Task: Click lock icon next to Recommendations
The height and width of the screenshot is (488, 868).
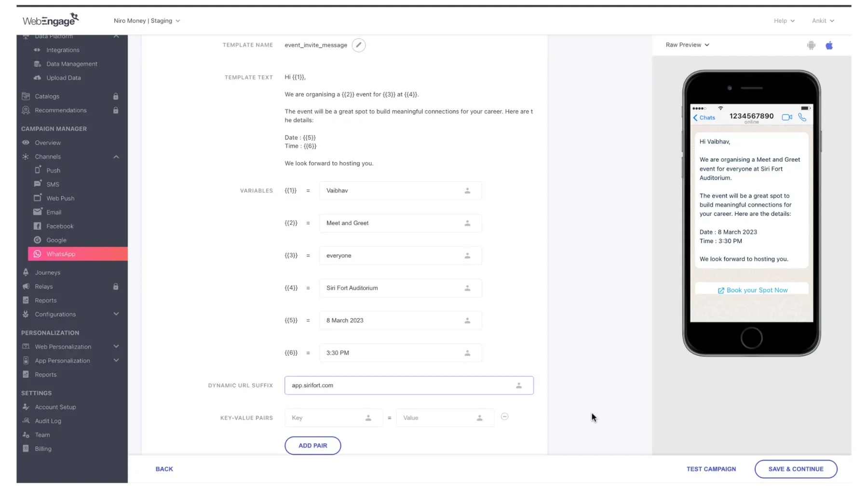Action: (x=116, y=110)
